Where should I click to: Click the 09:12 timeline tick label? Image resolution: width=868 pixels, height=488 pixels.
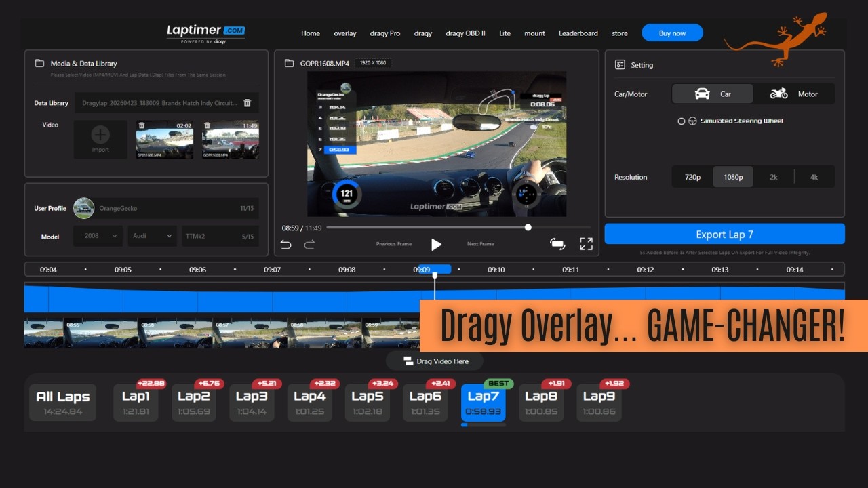click(646, 270)
